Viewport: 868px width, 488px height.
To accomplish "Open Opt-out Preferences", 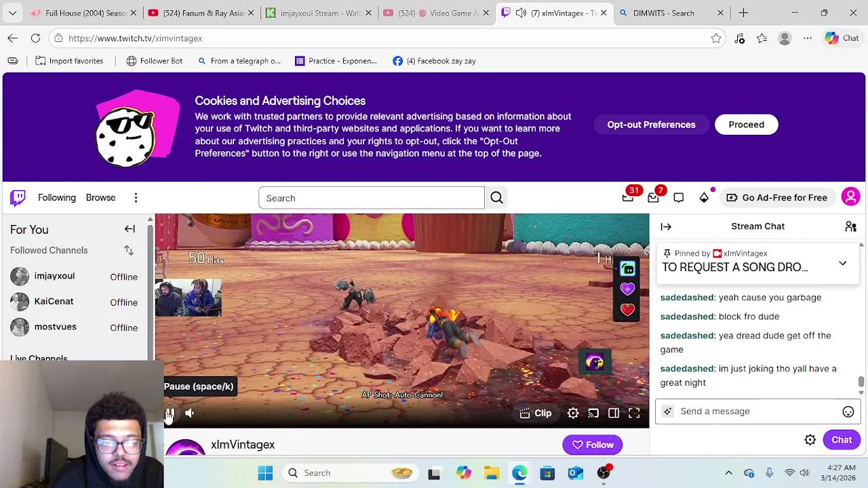I will pyautogui.click(x=651, y=125).
